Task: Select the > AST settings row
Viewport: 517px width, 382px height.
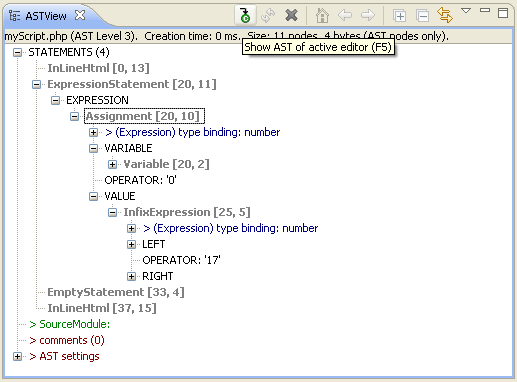Action: point(64,356)
